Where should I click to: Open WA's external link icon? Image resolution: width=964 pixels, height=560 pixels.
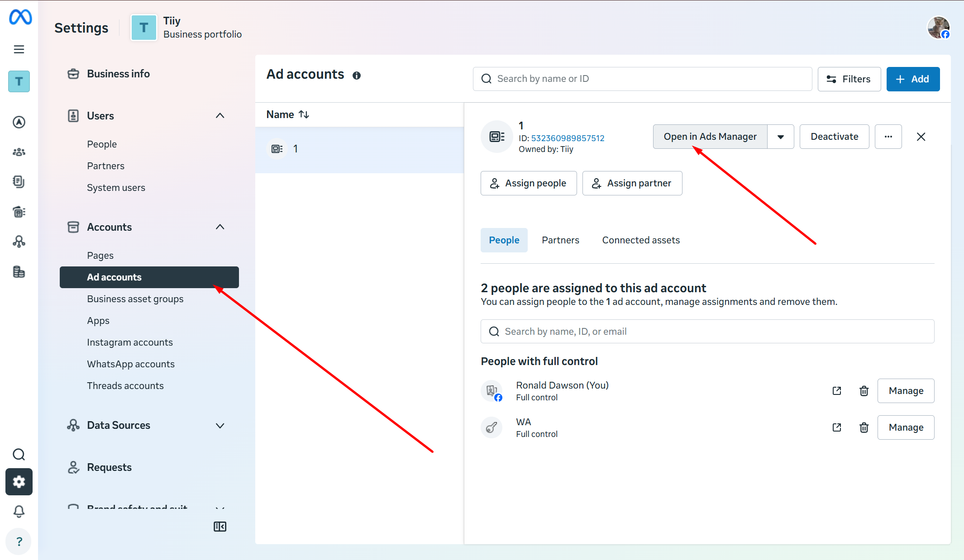click(837, 427)
